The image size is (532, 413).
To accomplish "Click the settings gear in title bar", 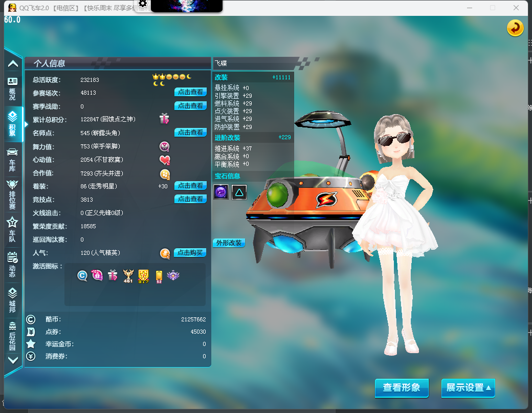I will [x=143, y=4].
